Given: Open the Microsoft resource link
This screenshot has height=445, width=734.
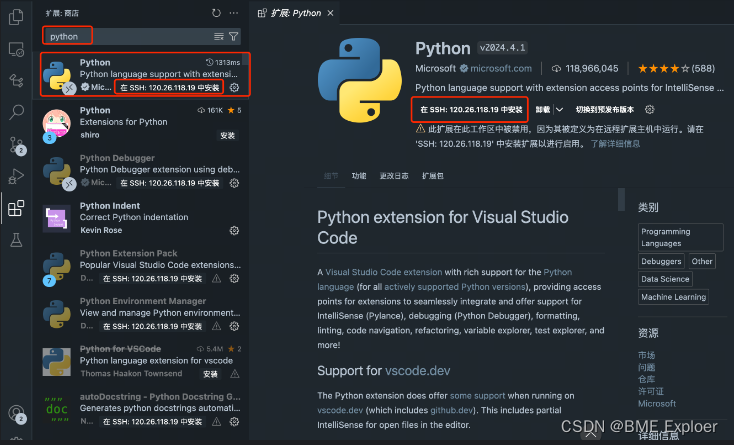Looking at the screenshot, I should pyautogui.click(x=657, y=403).
